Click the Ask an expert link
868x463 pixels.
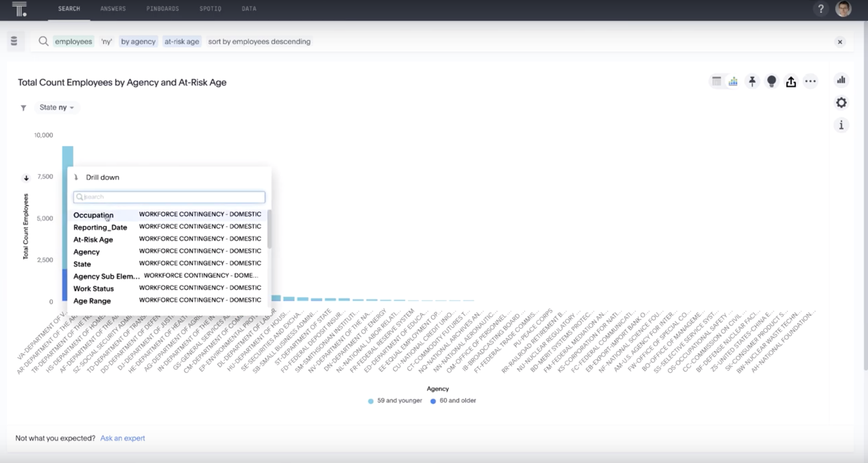click(123, 438)
